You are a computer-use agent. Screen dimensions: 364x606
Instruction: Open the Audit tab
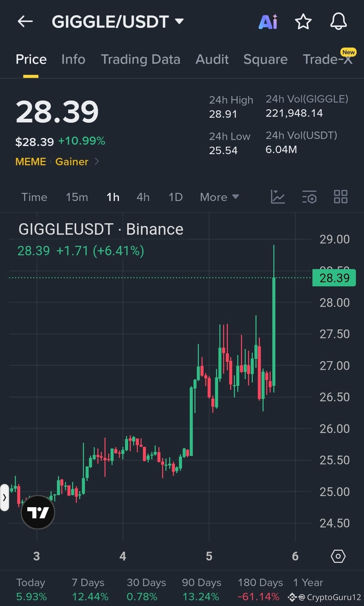point(212,59)
